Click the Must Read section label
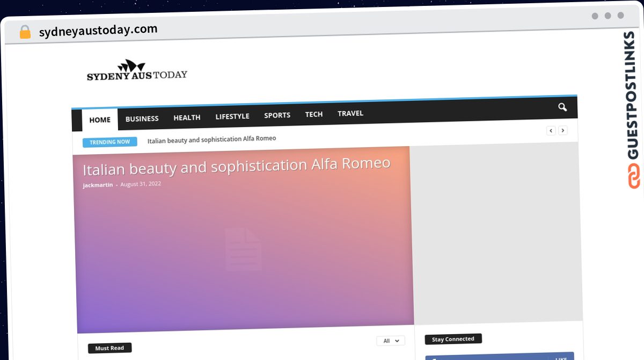Image resolution: width=644 pixels, height=360 pixels. [109, 348]
